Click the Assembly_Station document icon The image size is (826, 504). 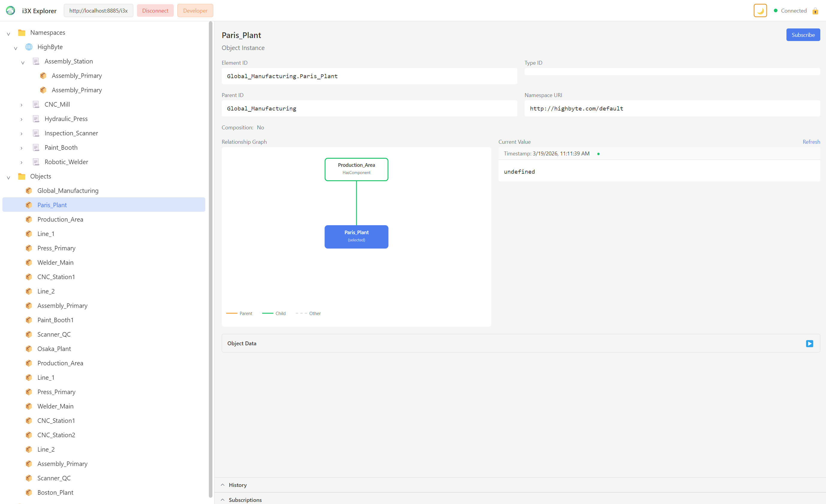[x=36, y=61]
